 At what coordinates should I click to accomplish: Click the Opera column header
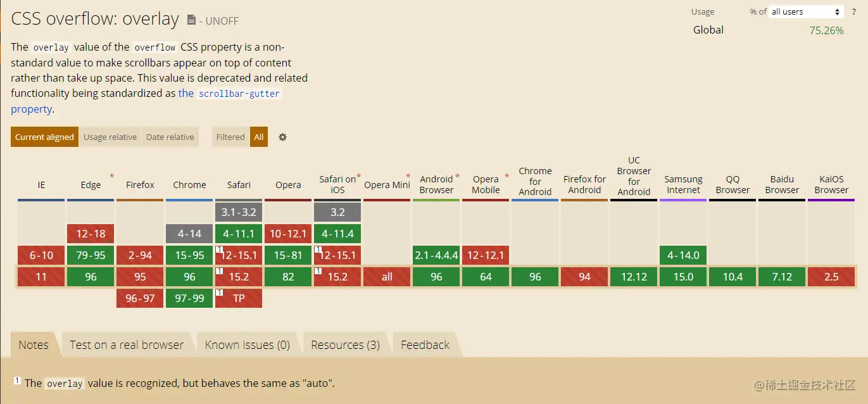[x=288, y=185]
